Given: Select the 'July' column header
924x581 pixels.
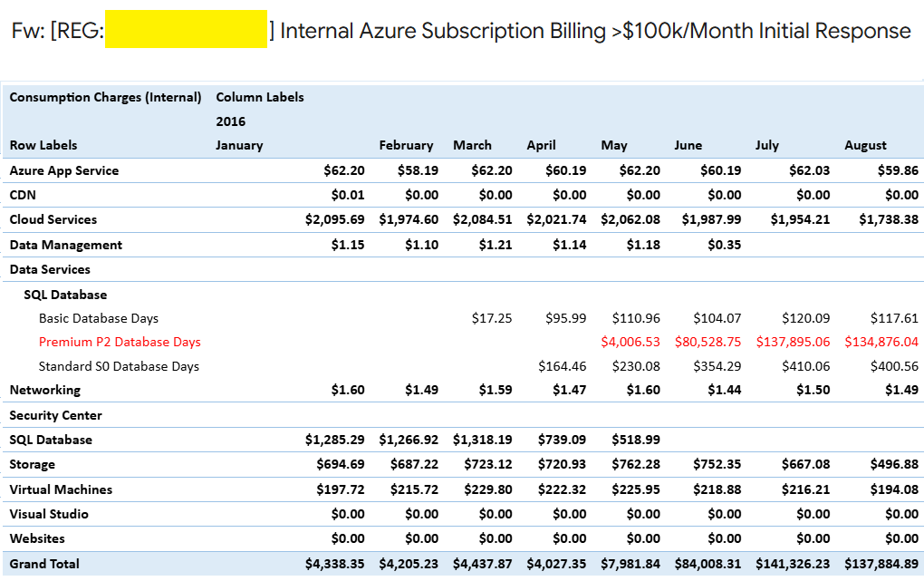Looking at the screenshot, I should coord(766,145).
